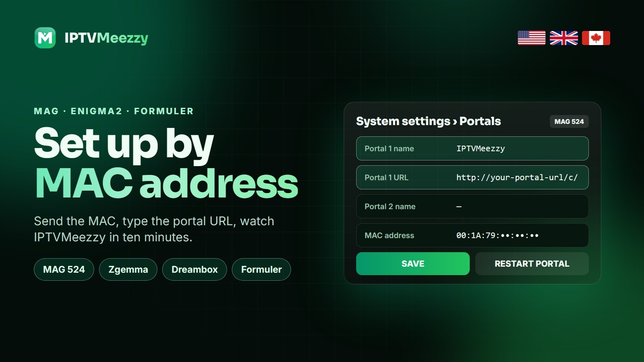
Task: Edit the Portal 1 URL field
Action: coord(472,177)
